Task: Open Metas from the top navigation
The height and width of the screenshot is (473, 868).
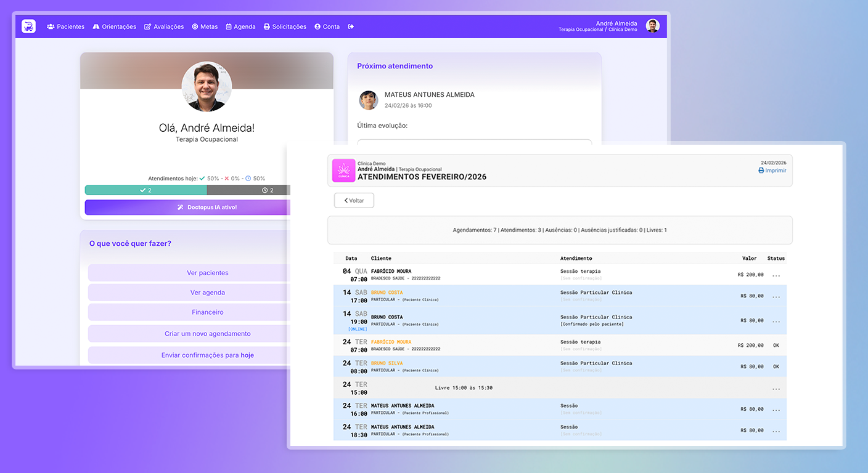Action: point(205,26)
